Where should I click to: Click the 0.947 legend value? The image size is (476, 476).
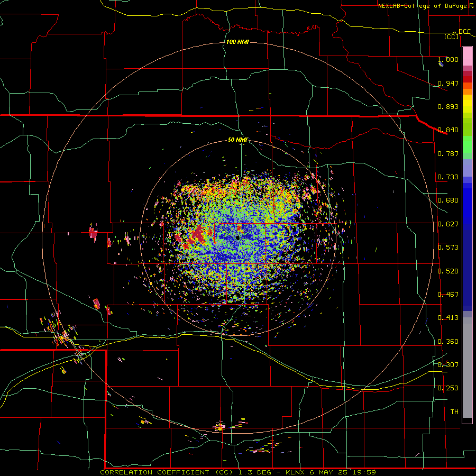pyautogui.click(x=448, y=83)
